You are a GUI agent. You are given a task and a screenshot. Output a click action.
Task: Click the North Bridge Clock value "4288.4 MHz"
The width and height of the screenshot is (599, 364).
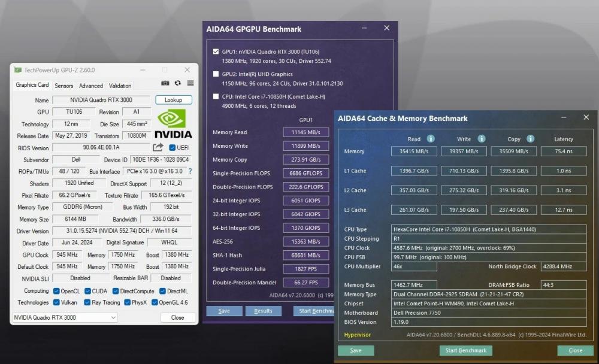(564, 266)
